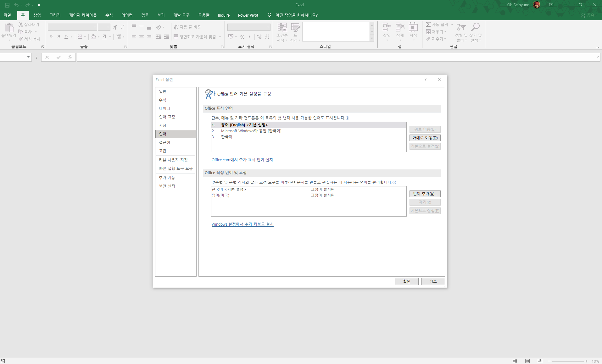Click the Paste (붙여넣기) clipboard icon
This screenshot has width=602, height=364.
(x=9, y=28)
